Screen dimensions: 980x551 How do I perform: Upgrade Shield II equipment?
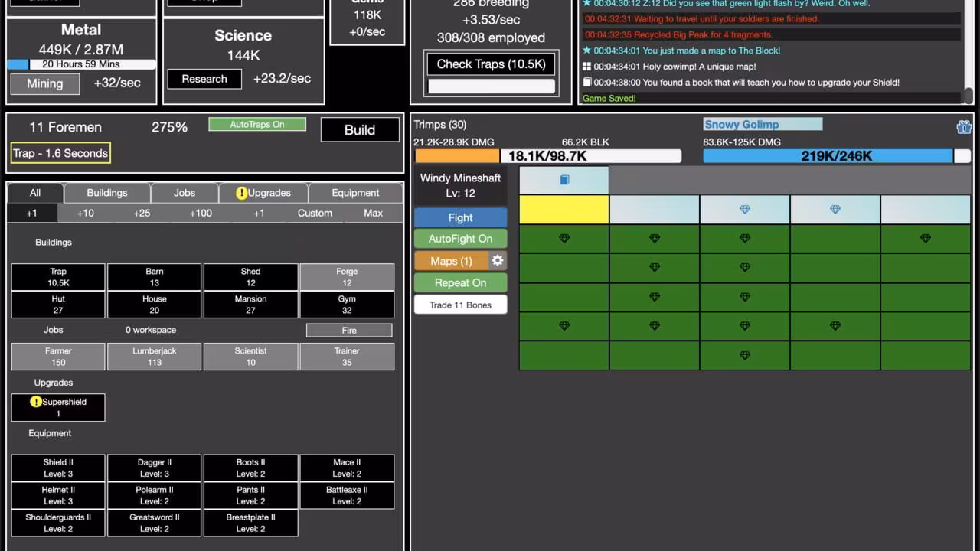coord(58,468)
